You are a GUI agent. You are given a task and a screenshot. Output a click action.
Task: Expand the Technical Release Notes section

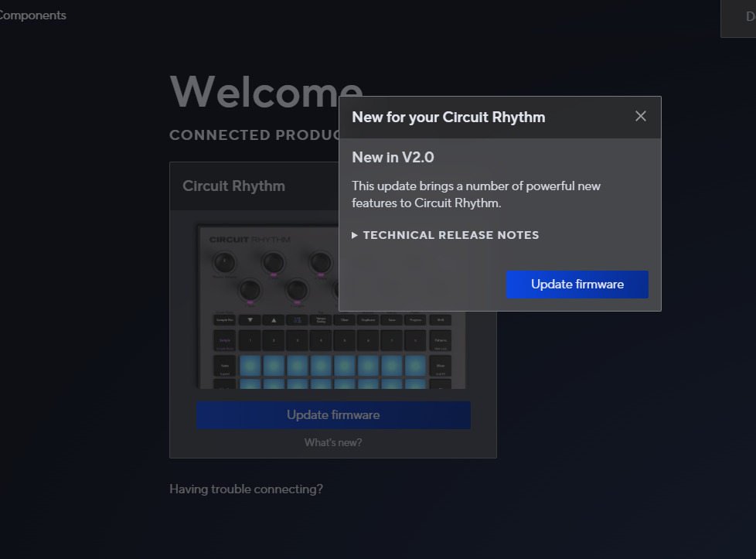445,235
